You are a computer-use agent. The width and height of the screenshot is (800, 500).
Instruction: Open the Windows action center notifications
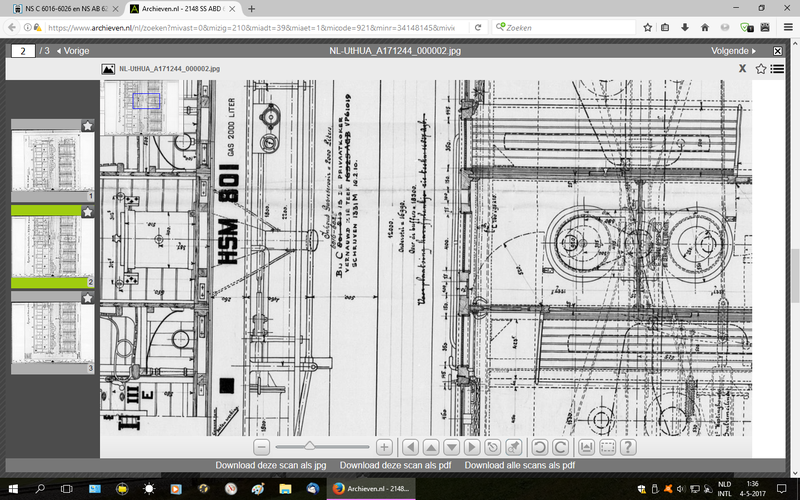pos(782,489)
